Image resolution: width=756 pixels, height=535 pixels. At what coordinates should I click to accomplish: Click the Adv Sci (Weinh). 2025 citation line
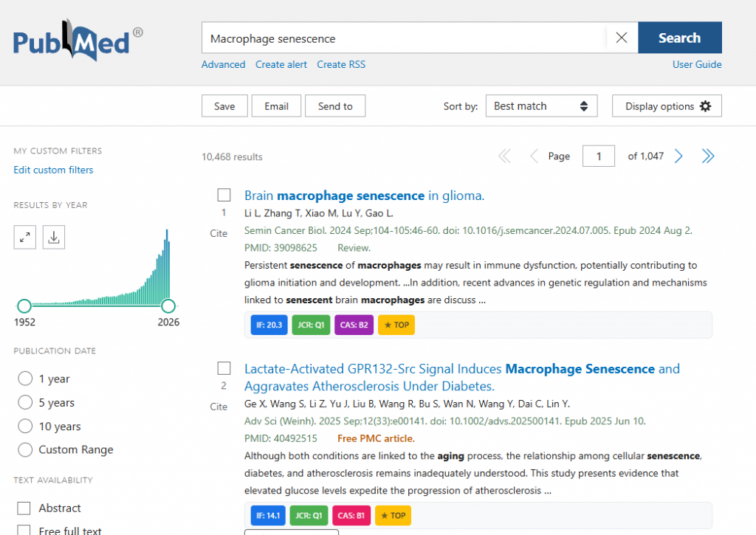coord(445,422)
